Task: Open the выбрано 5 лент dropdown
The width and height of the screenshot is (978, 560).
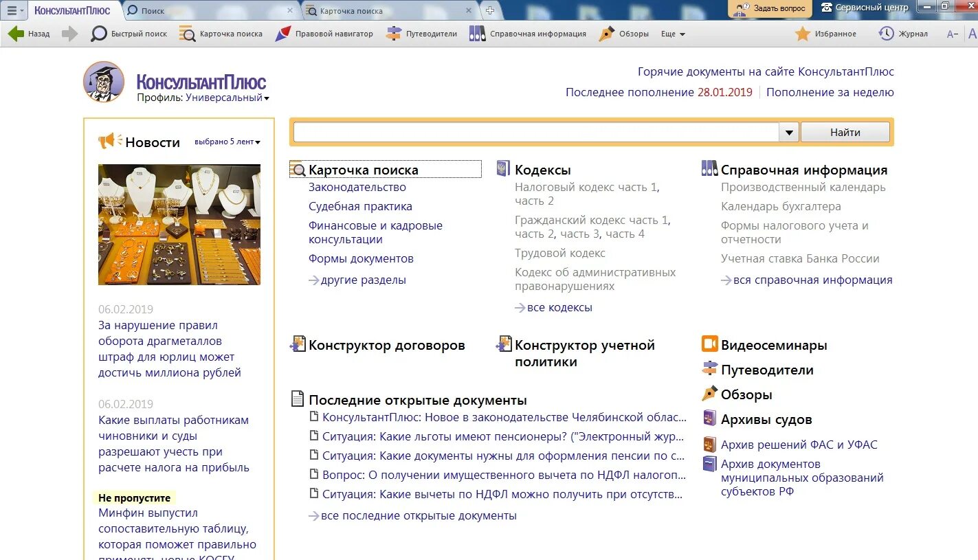Action: pos(227,142)
